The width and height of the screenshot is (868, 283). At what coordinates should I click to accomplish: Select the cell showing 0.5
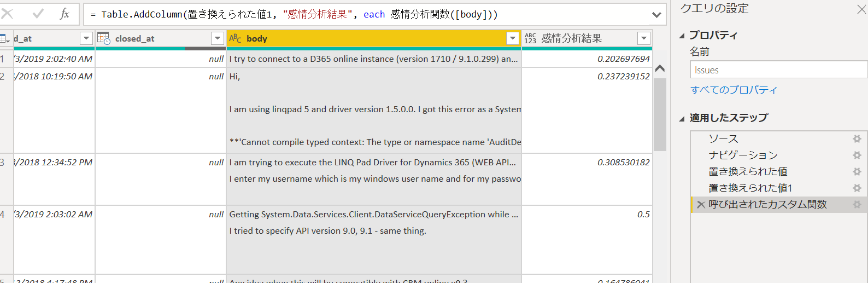point(587,240)
